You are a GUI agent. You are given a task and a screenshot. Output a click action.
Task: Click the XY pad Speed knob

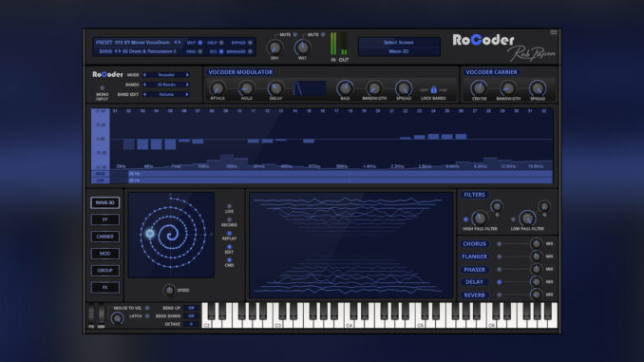[x=169, y=290]
